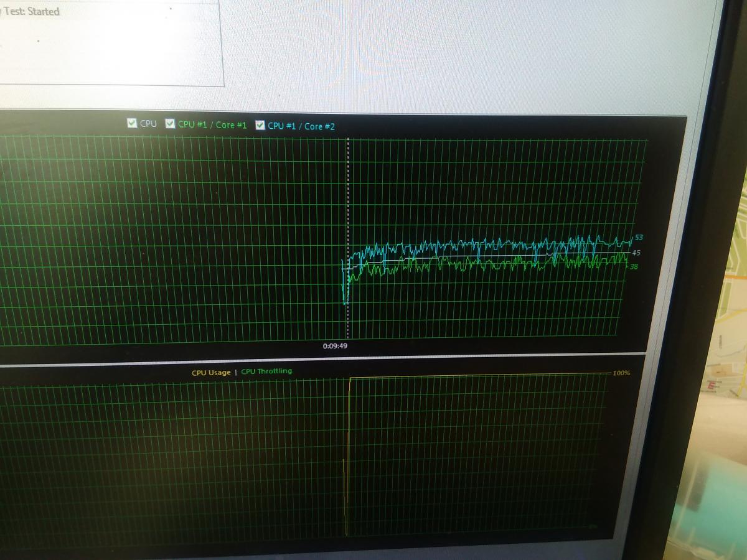Select the CPU Usage legend label
This screenshot has width=747, height=560.
click(211, 372)
